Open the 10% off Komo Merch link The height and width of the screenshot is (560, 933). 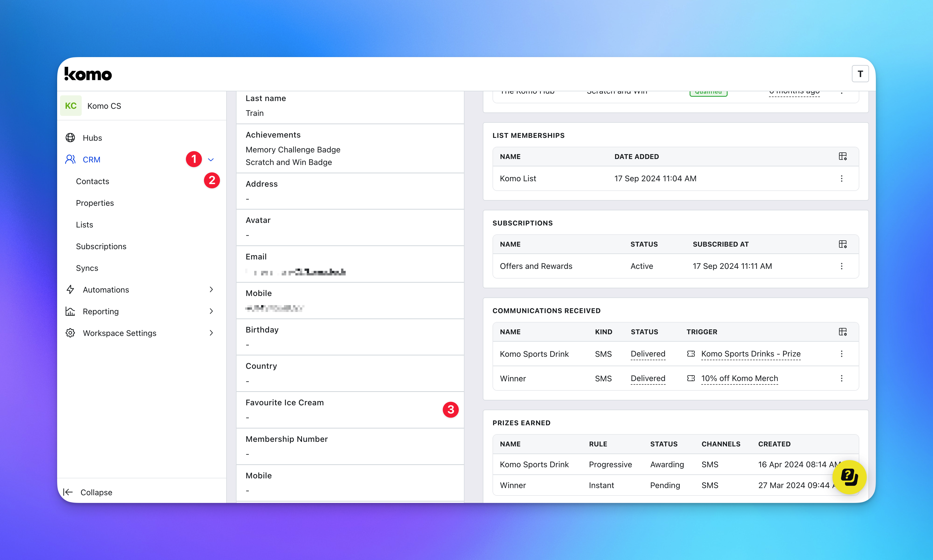tap(739, 378)
